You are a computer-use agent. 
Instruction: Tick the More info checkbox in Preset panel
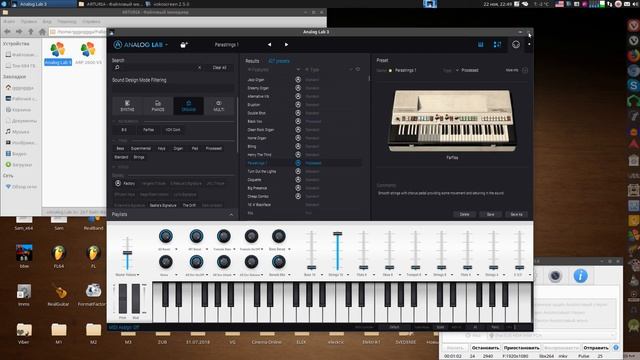click(525, 70)
